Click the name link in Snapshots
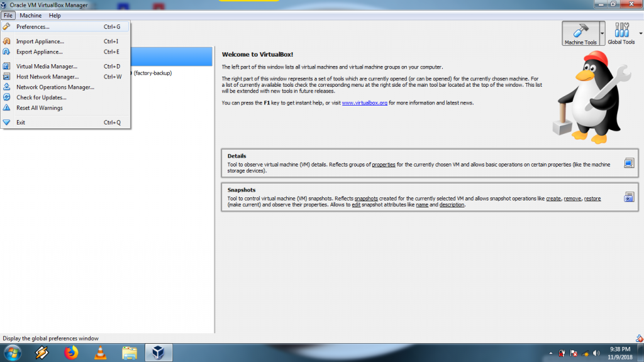 pyautogui.click(x=422, y=205)
